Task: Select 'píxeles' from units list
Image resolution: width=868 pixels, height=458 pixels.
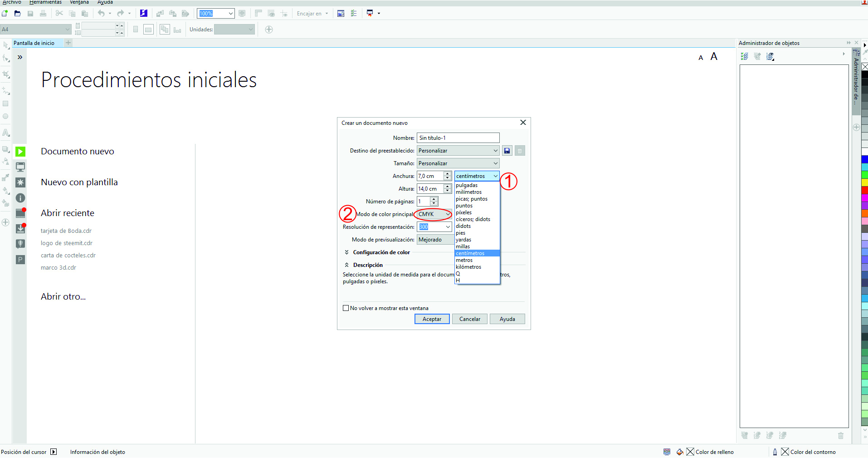Action: pyautogui.click(x=477, y=212)
